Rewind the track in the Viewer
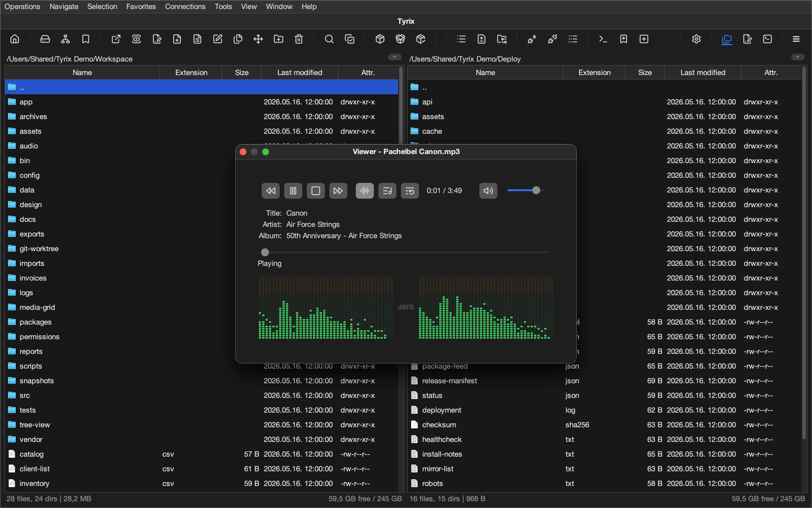 [x=271, y=191]
